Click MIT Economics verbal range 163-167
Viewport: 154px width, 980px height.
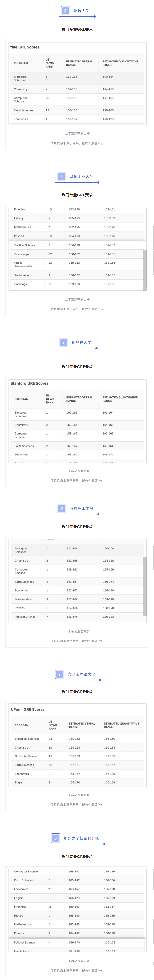pyautogui.click(x=72, y=590)
